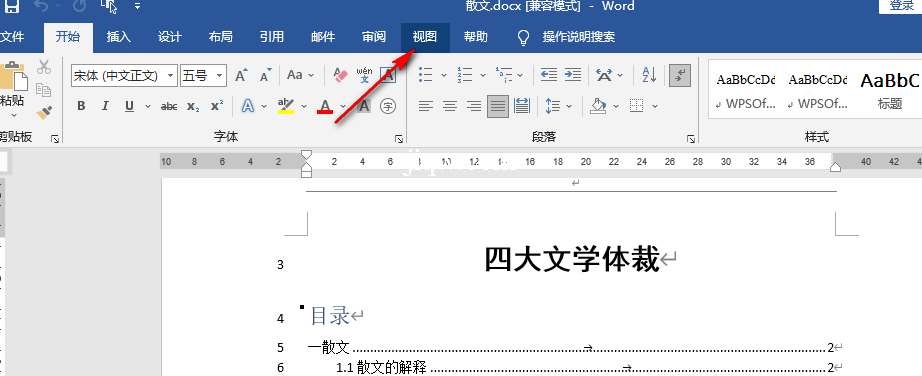
Task: Click the yellow text highlight color
Action: [286, 107]
